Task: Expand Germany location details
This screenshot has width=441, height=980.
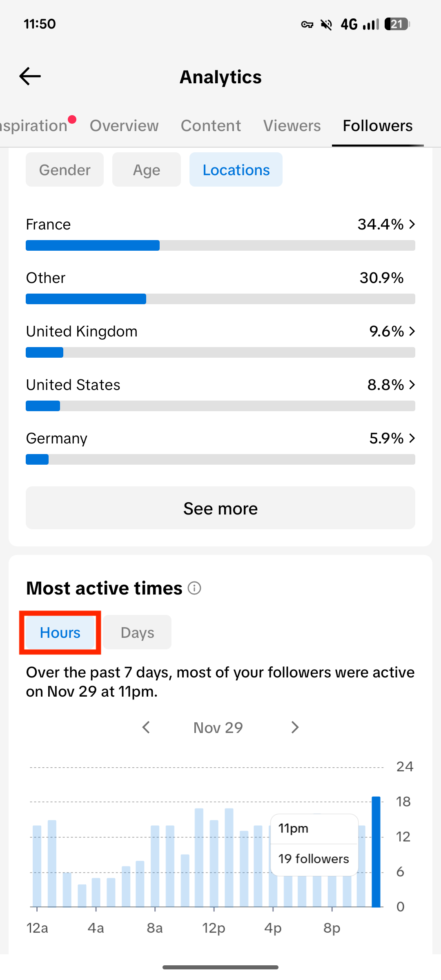Action: (x=412, y=438)
